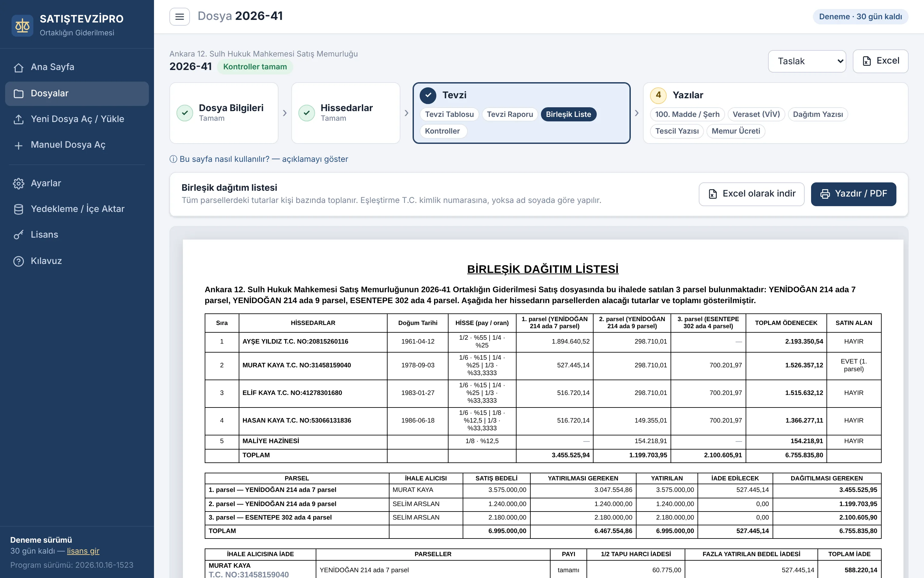Open the Veraset (VİV) document

[x=756, y=114]
